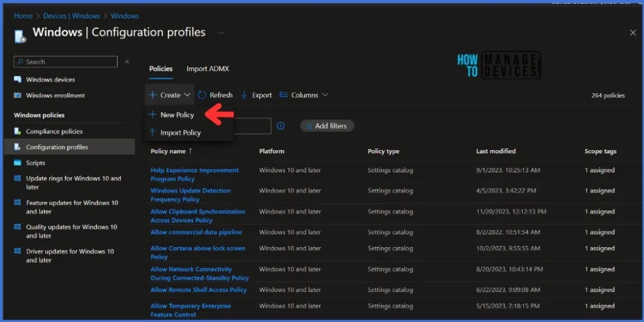Click the Refresh button label
This screenshot has width=644, height=322.
pos(221,95)
